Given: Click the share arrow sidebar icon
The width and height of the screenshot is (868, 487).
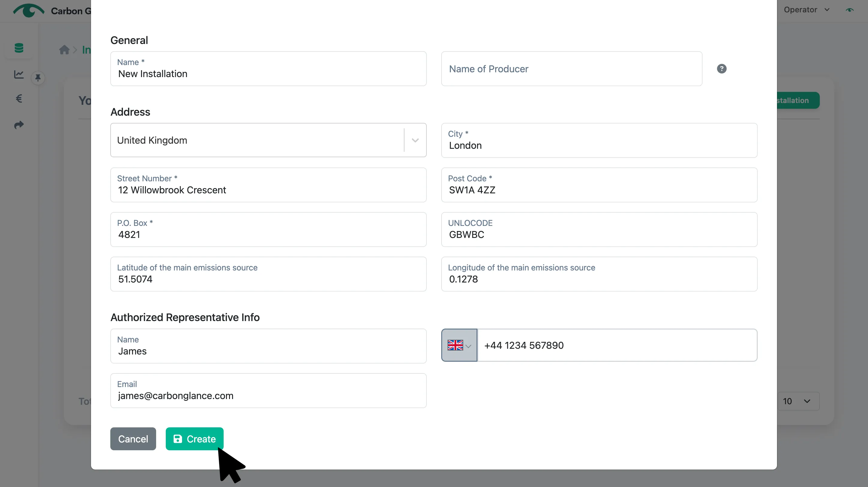Looking at the screenshot, I should (x=19, y=125).
